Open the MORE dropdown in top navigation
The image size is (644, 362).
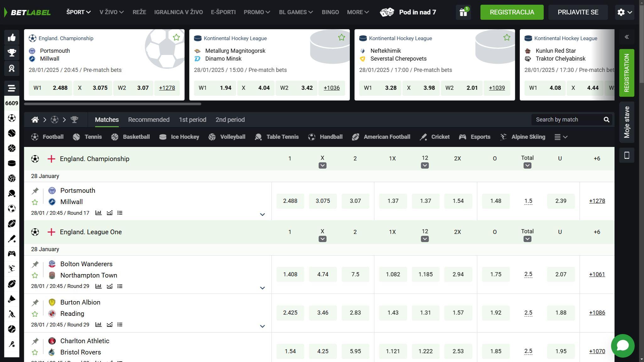click(x=358, y=12)
